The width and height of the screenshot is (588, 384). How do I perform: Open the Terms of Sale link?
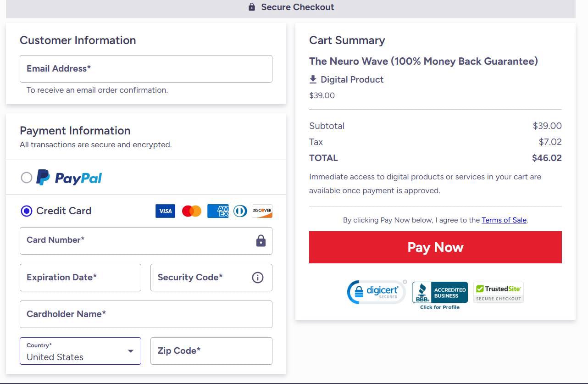(x=504, y=220)
